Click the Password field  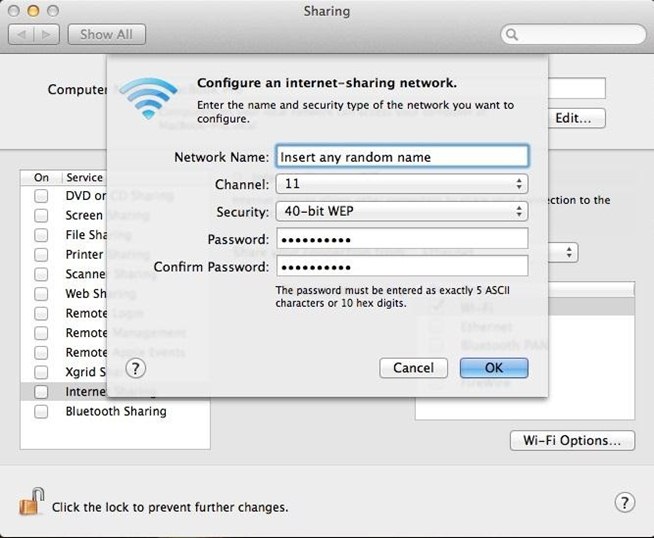(402, 239)
